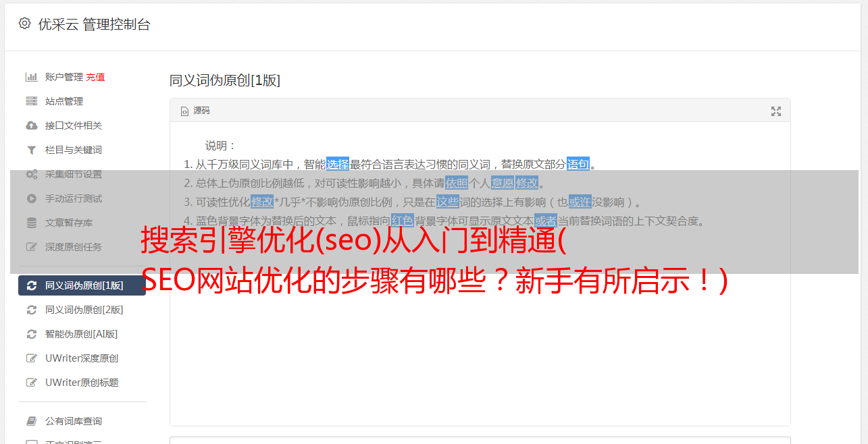This screenshot has height=444, width=868.
Task: Open 账户管理 bar chart icon
Action: [x=31, y=77]
